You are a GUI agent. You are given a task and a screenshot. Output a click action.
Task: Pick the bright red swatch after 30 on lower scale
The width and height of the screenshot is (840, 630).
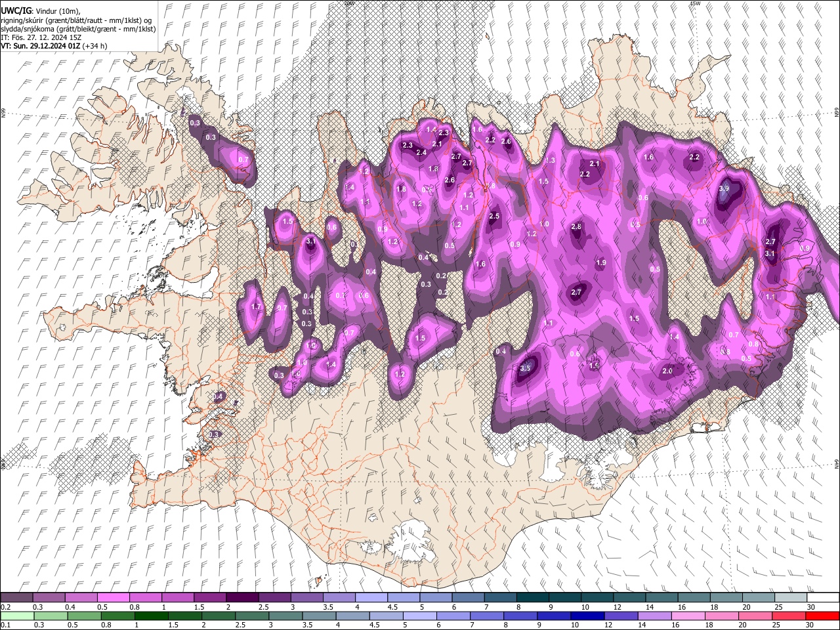coord(821,616)
